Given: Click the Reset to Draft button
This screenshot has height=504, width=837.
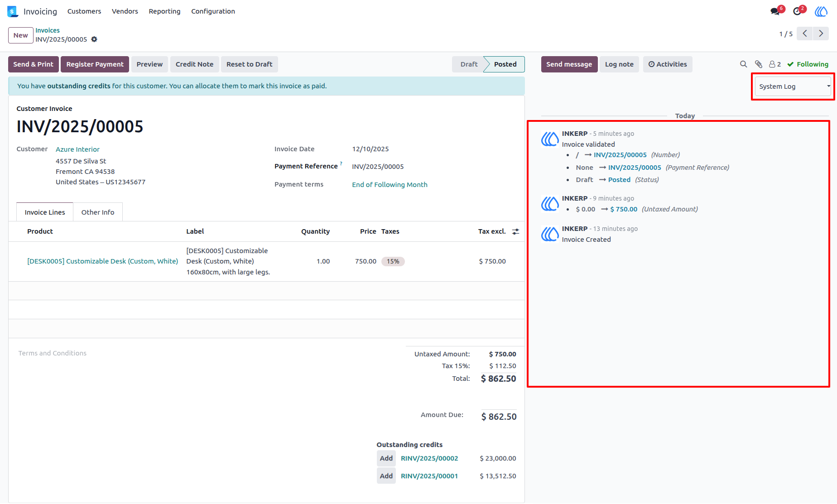Looking at the screenshot, I should 250,64.
